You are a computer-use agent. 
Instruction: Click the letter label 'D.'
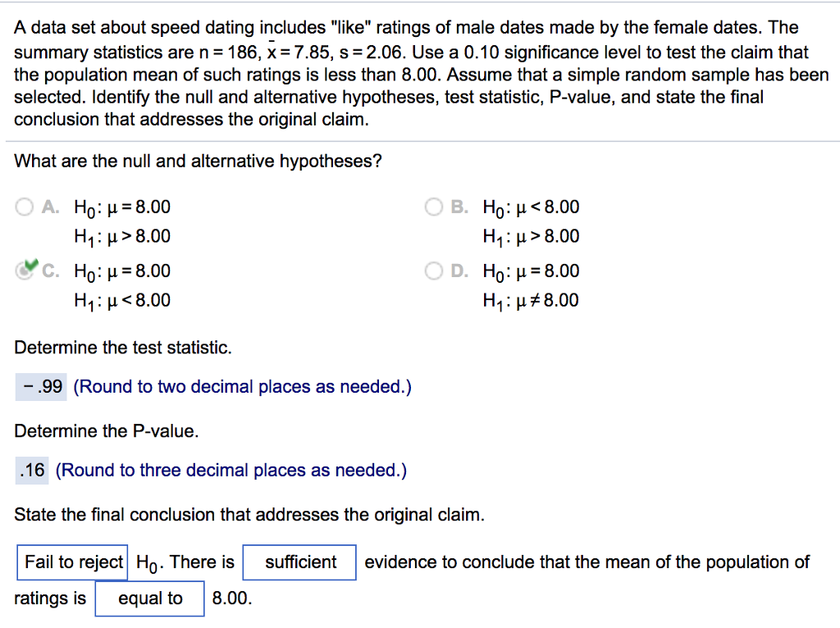(x=459, y=271)
